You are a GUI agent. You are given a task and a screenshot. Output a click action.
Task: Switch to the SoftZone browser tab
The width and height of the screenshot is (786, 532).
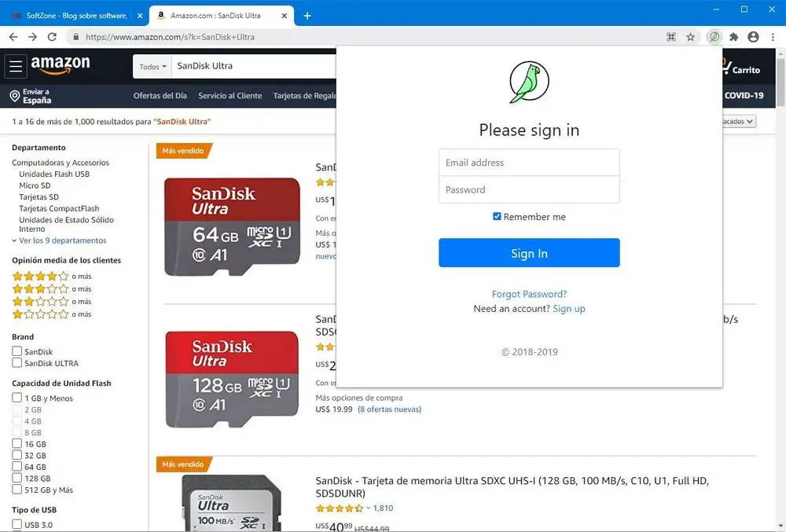74,16
